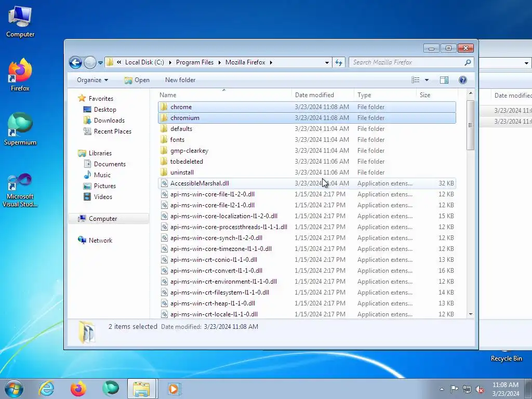The height and width of the screenshot is (399, 532).
Task: Expand the arrow after Mozilla Firefox breadcrumb
Action: (271, 62)
